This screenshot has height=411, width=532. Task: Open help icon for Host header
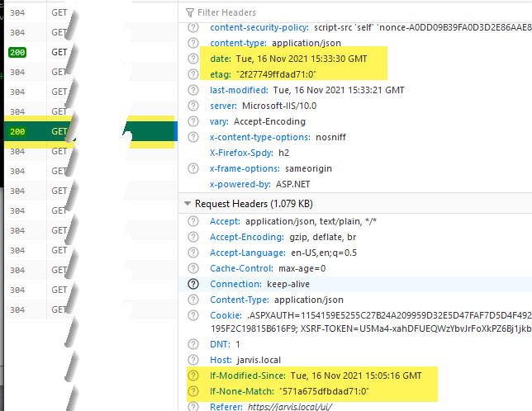193,360
